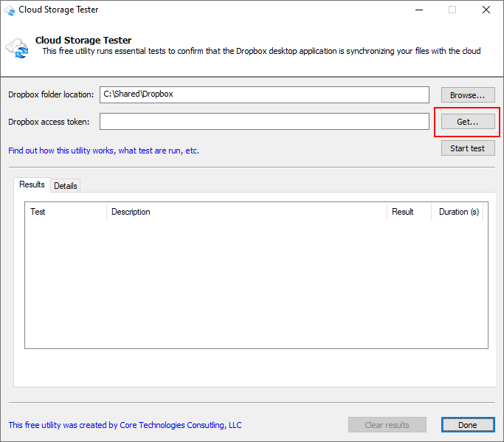Open the Core Technologies Consulting, LLC link
504x442 pixels.
[x=125, y=425]
